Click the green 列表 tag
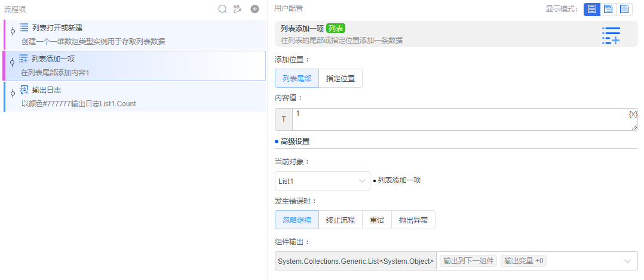The image size is (644, 280). [336, 28]
